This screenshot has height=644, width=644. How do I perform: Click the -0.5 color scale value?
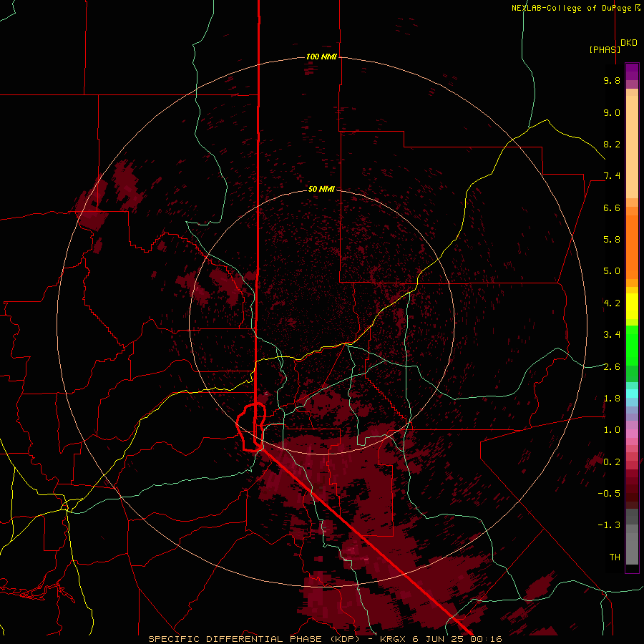609,494
